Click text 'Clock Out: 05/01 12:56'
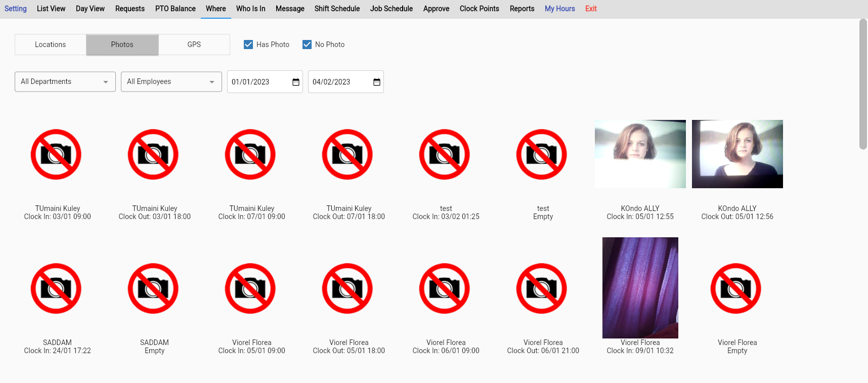The image size is (868, 383). (x=737, y=217)
